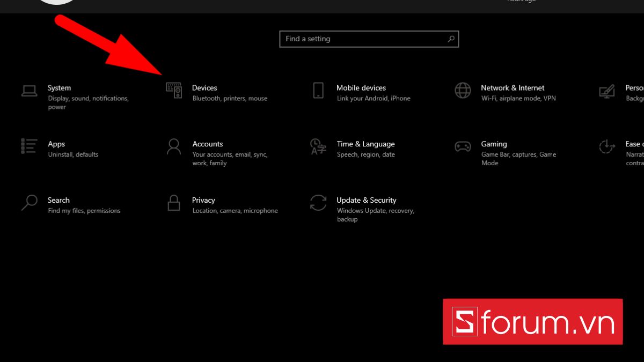
Task: Open the Gaming category title
Action: click(x=494, y=144)
